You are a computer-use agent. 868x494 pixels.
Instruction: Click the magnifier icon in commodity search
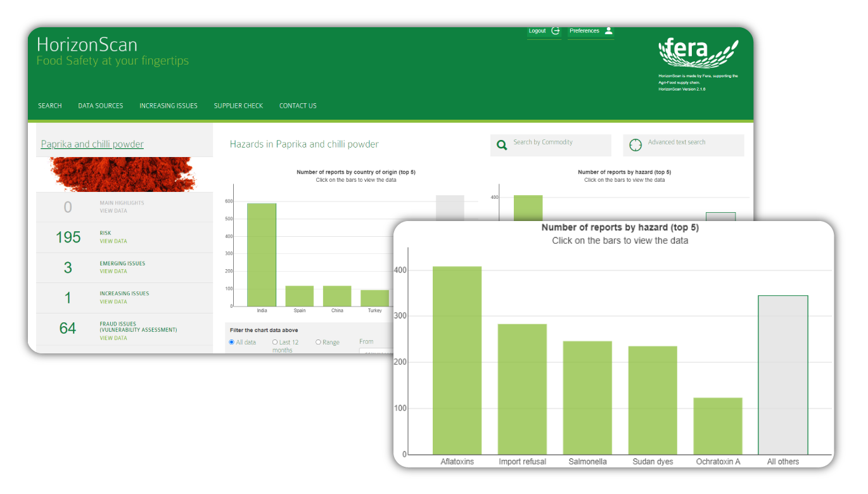tap(502, 145)
